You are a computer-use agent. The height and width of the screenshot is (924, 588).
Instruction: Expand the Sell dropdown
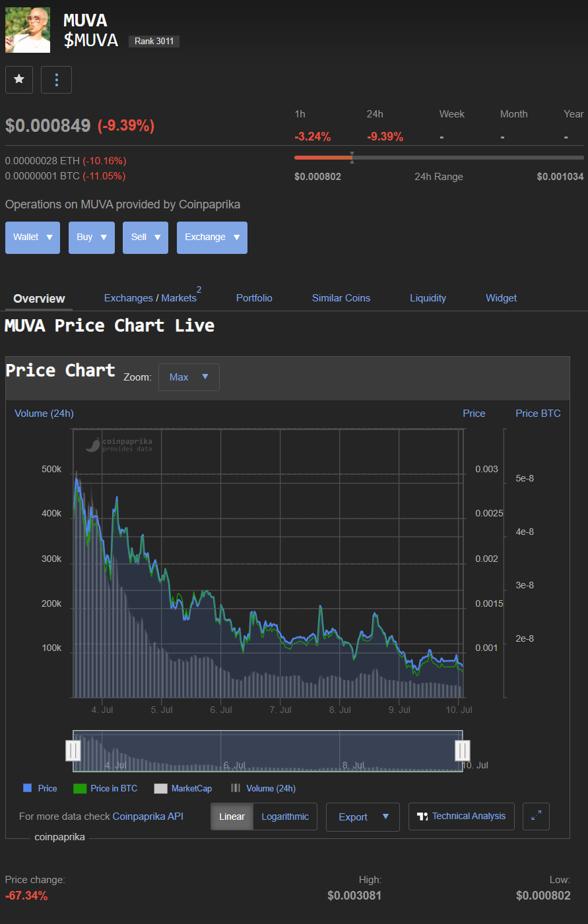[x=145, y=237]
